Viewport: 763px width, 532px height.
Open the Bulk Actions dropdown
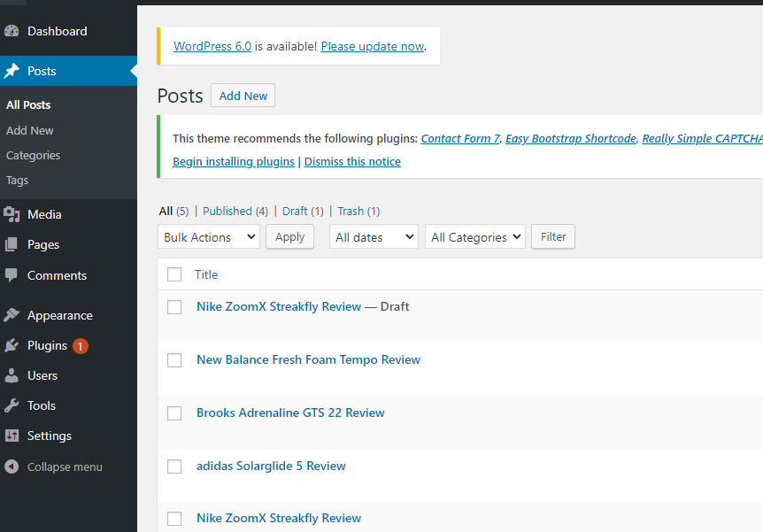click(209, 237)
